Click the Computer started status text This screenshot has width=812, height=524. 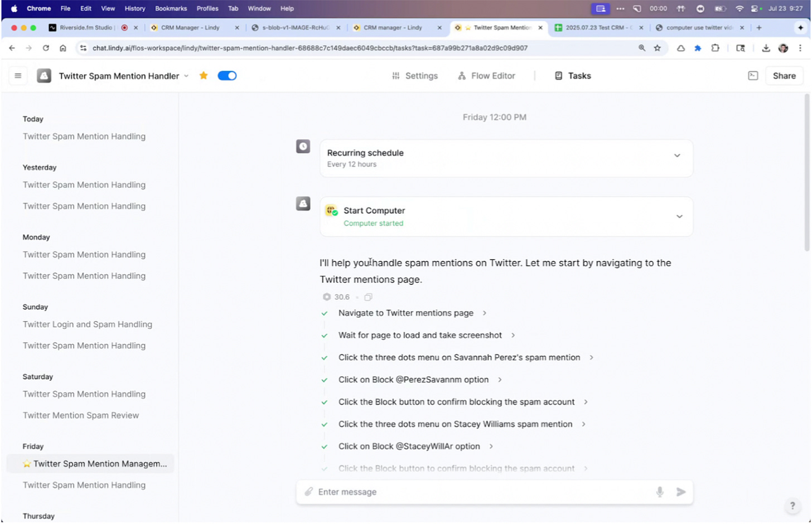tap(373, 224)
